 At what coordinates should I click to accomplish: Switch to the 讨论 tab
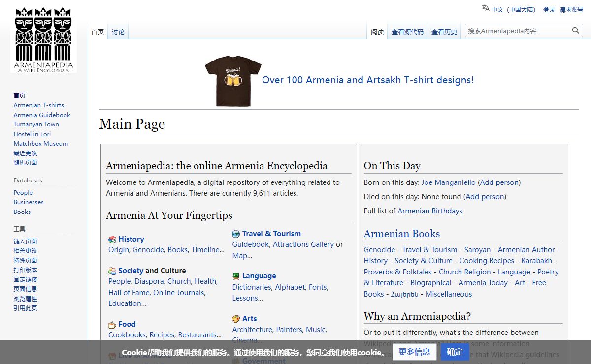click(x=118, y=32)
